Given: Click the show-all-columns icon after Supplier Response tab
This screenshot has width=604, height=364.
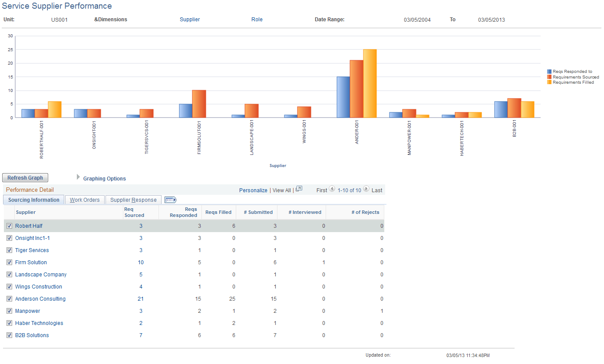Looking at the screenshot, I should (x=170, y=200).
